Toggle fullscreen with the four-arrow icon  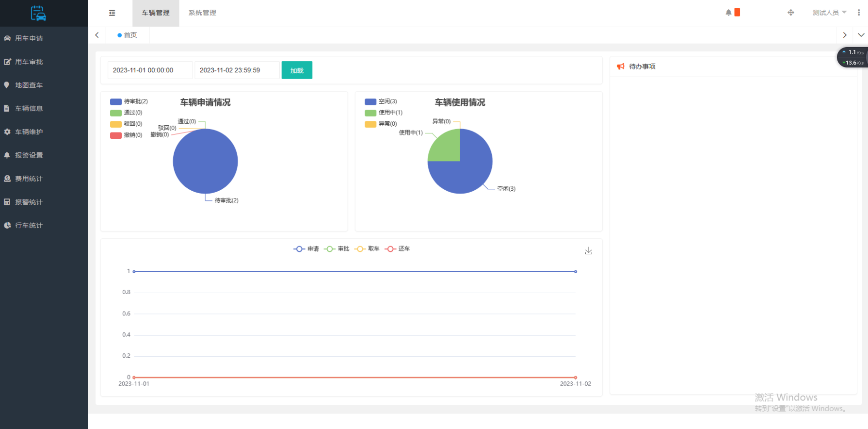pos(791,13)
